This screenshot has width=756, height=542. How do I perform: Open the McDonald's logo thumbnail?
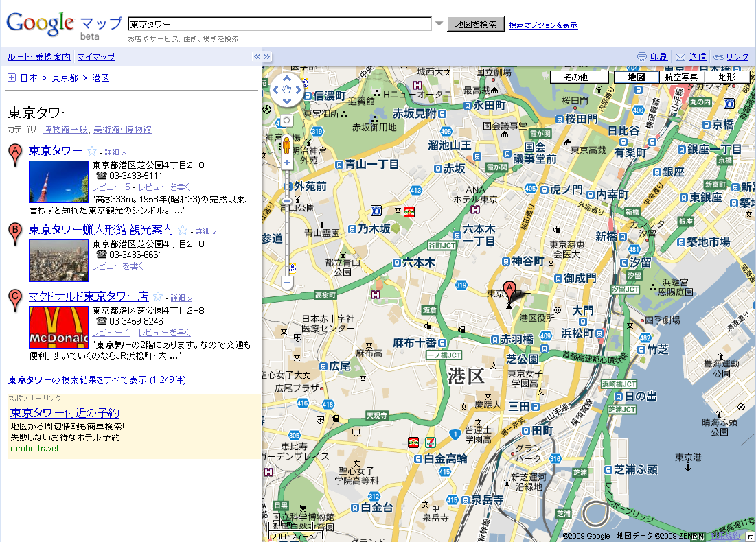click(x=59, y=327)
